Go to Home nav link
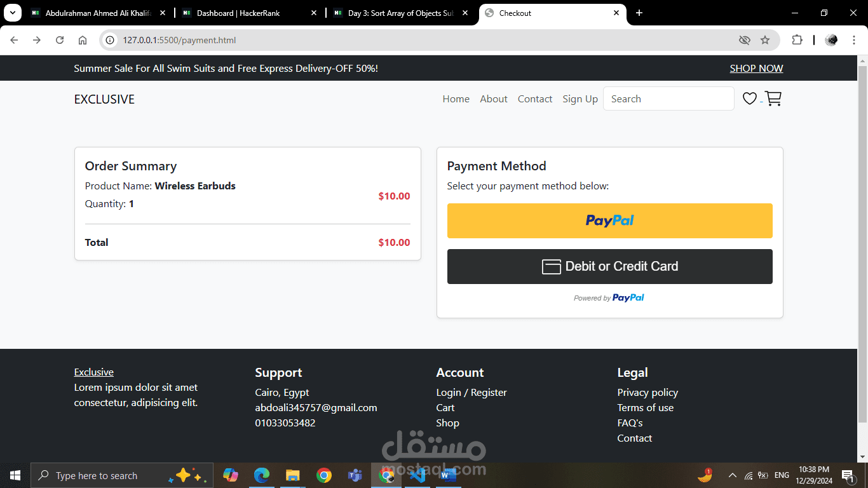Image resolution: width=868 pixels, height=488 pixels. point(456,98)
